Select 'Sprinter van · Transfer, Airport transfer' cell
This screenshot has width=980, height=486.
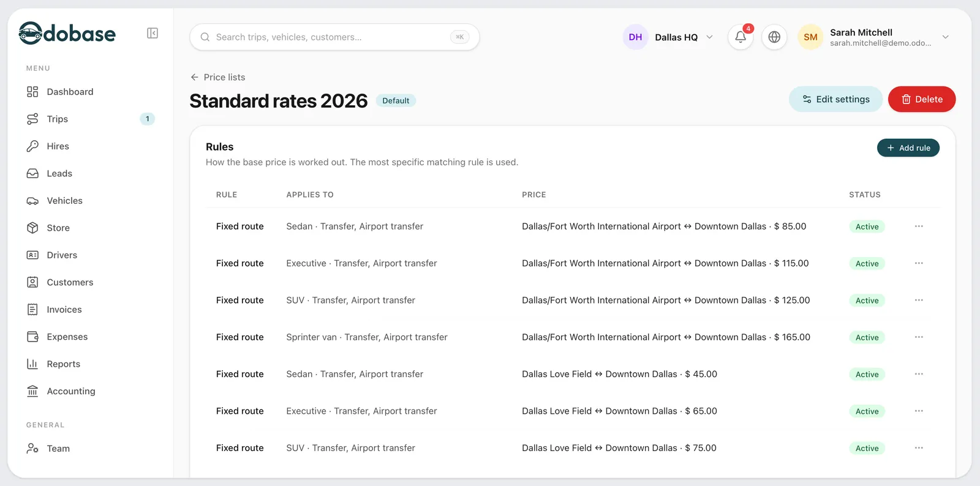point(367,337)
